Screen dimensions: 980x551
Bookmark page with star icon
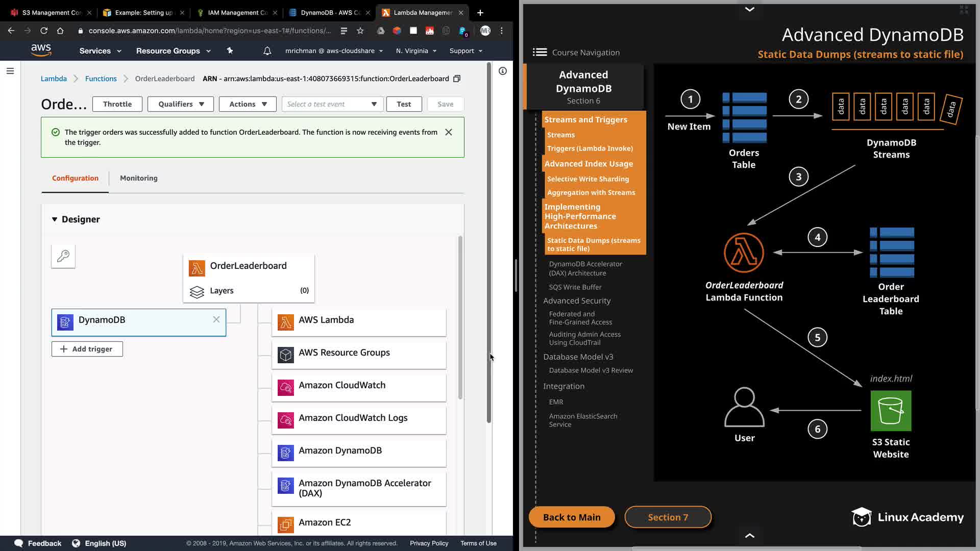[x=360, y=31]
